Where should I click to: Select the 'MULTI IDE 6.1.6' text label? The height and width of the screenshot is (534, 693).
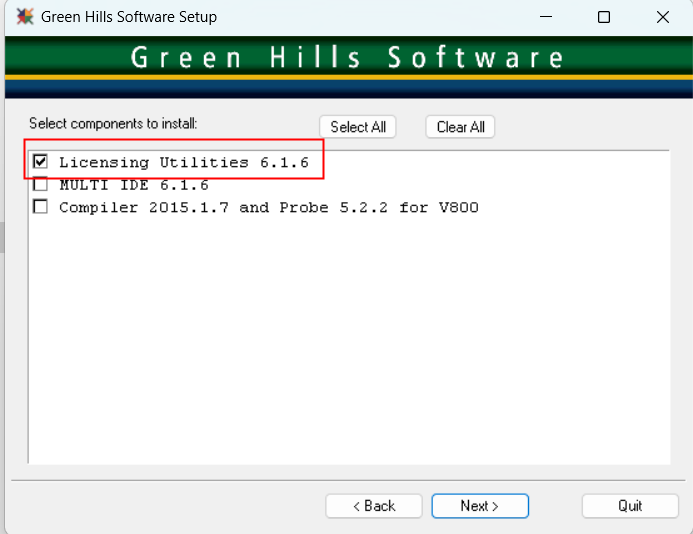134,185
